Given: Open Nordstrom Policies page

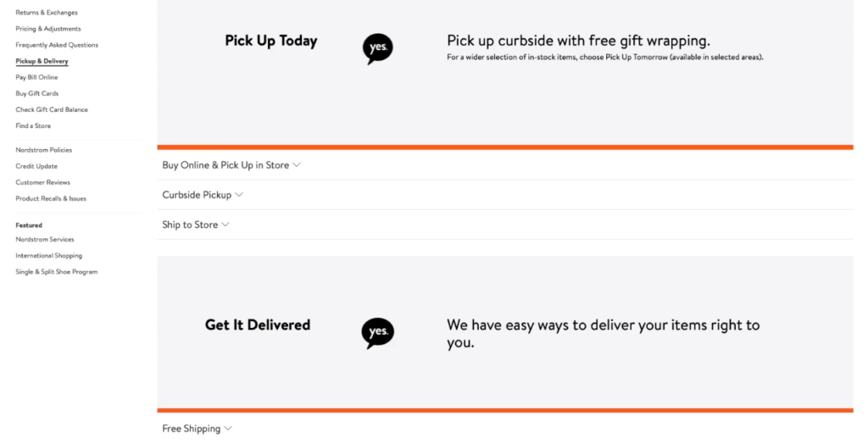Looking at the screenshot, I should pyautogui.click(x=44, y=150).
